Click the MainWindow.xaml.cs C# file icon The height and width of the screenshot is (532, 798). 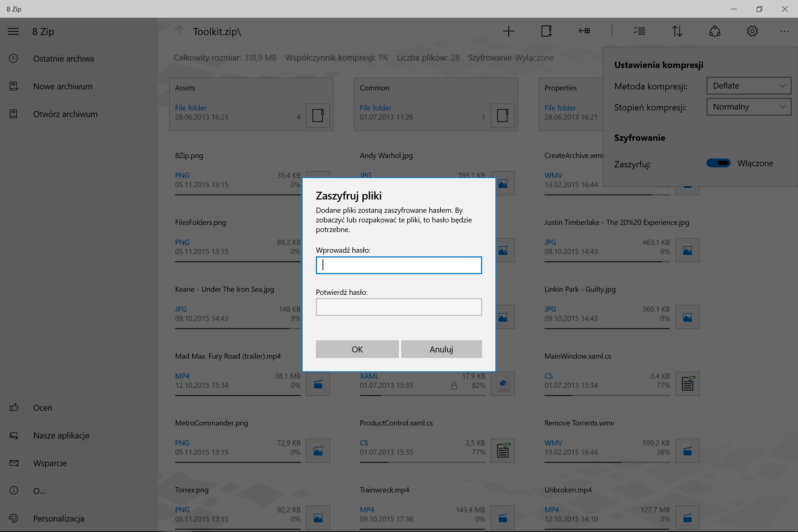(687, 383)
